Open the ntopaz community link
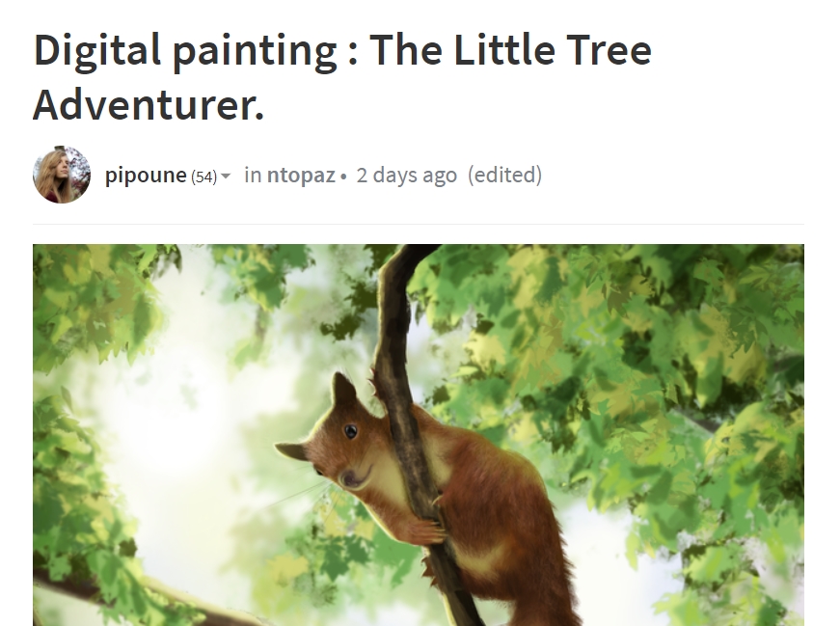Viewport: 840px width, 626px height. (x=301, y=176)
